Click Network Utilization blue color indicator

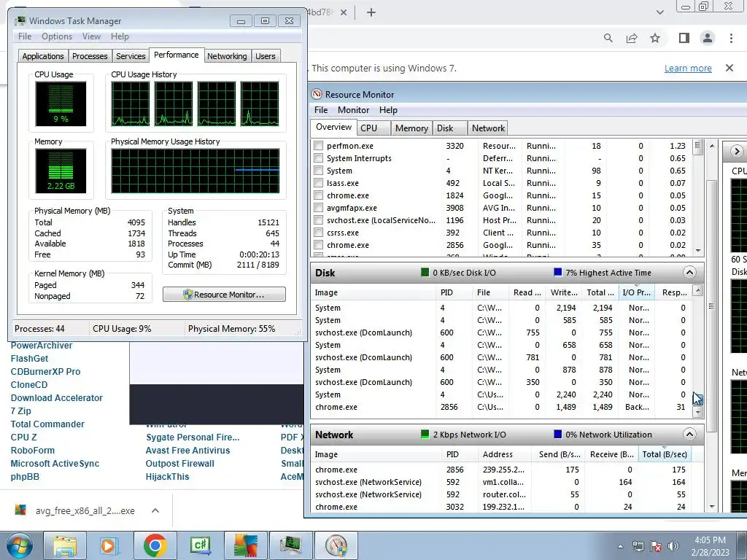pos(558,434)
